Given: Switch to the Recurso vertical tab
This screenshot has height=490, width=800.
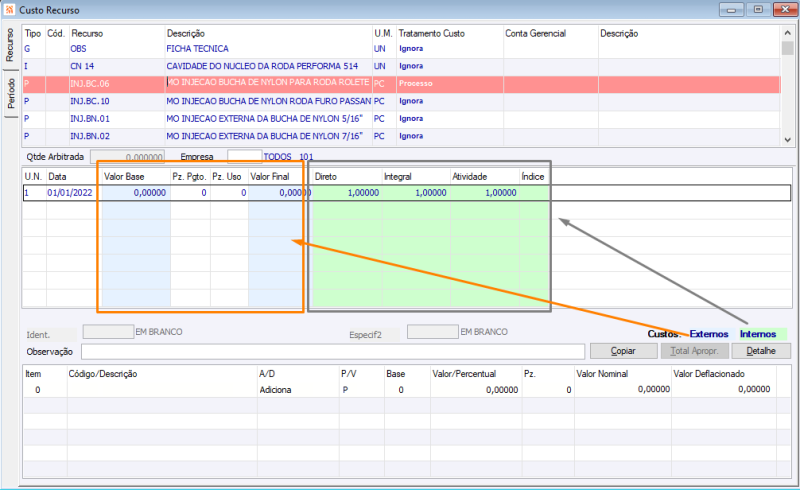Looking at the screenshot, I should point(10,45).
